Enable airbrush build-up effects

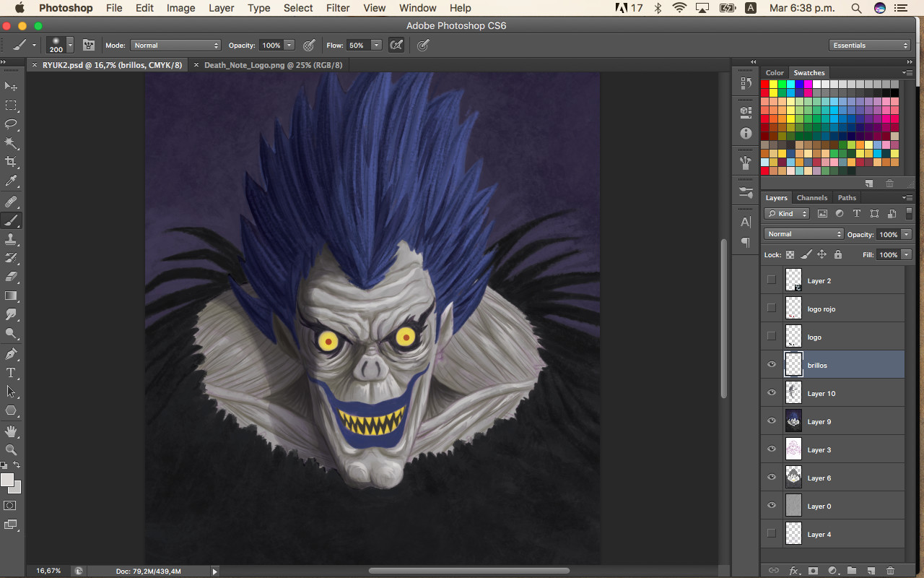[x=396, y=45]
